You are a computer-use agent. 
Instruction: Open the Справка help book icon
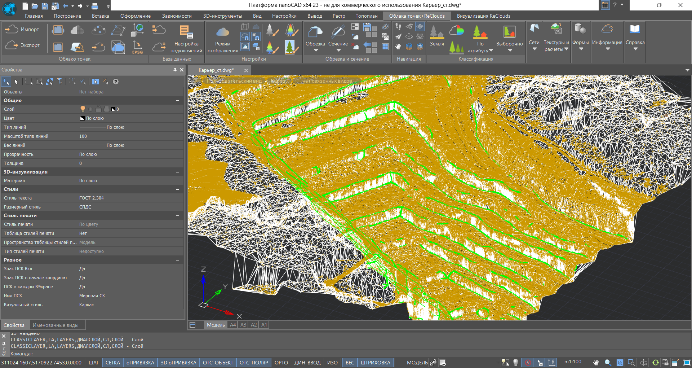click(635, 30)
